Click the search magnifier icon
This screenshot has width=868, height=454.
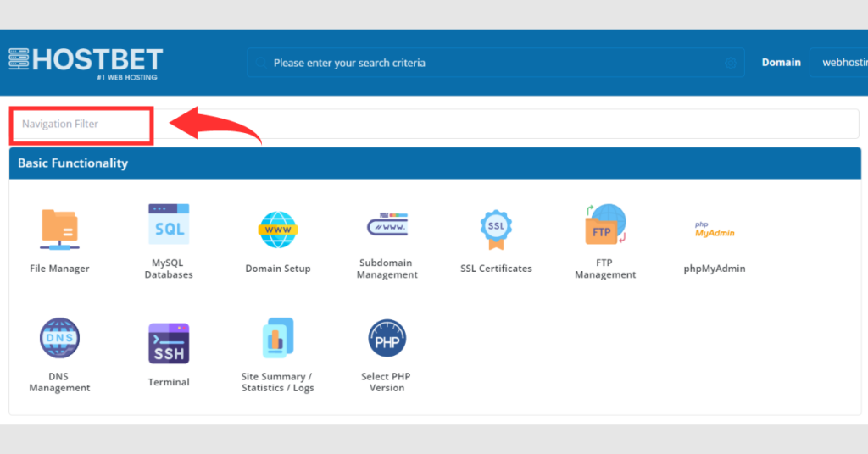tap(261, 63)
